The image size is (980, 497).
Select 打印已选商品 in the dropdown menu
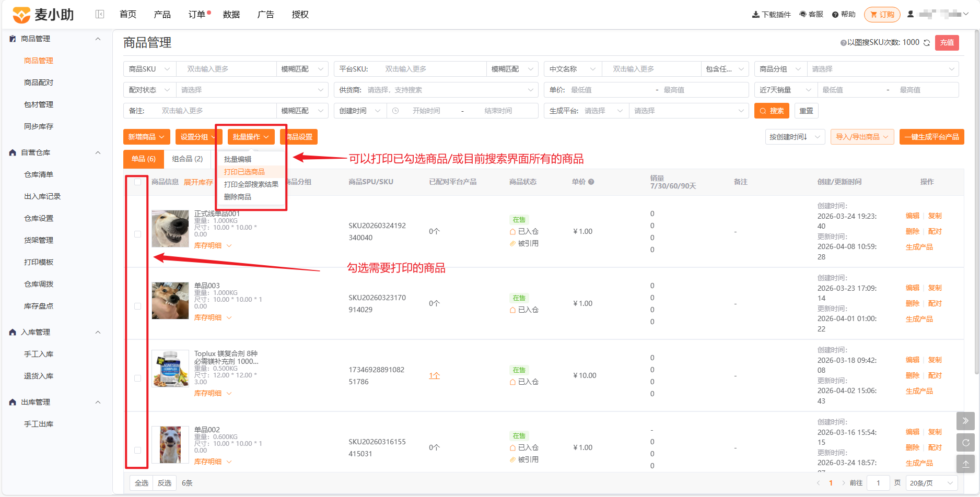[251, 172]
